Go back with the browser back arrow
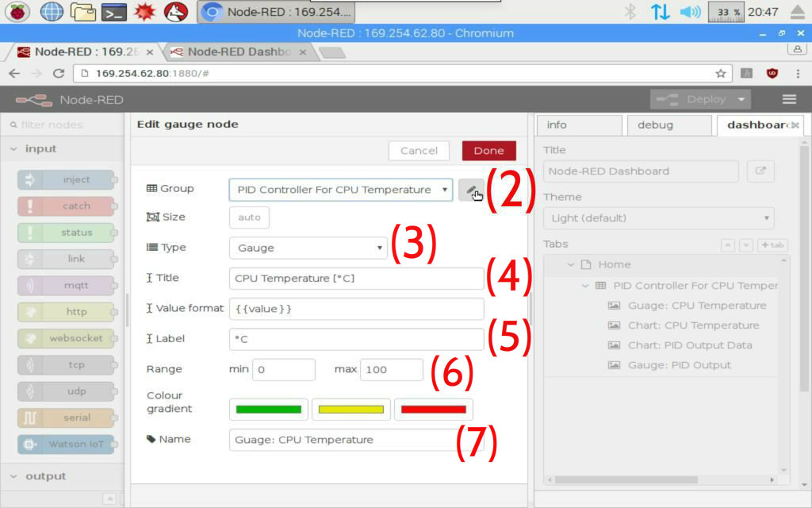Screen dimensions: 812x508 click(14, 73)
